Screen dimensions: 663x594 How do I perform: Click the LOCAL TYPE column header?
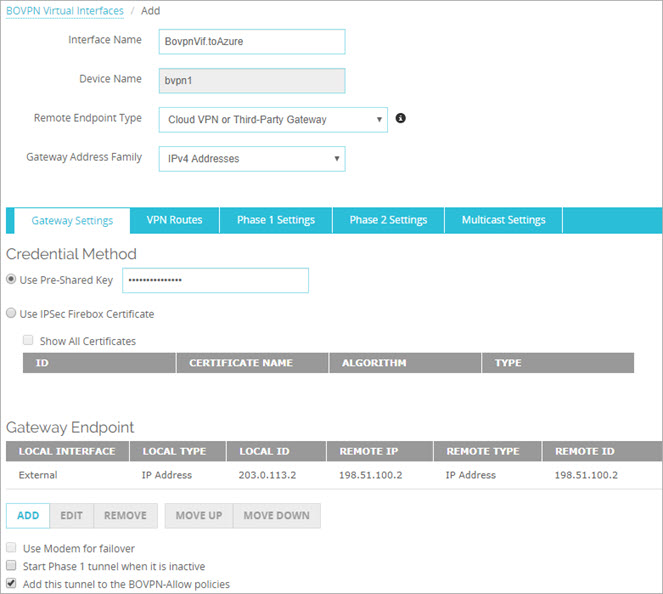pyautogui.click(x=178, y=452)
